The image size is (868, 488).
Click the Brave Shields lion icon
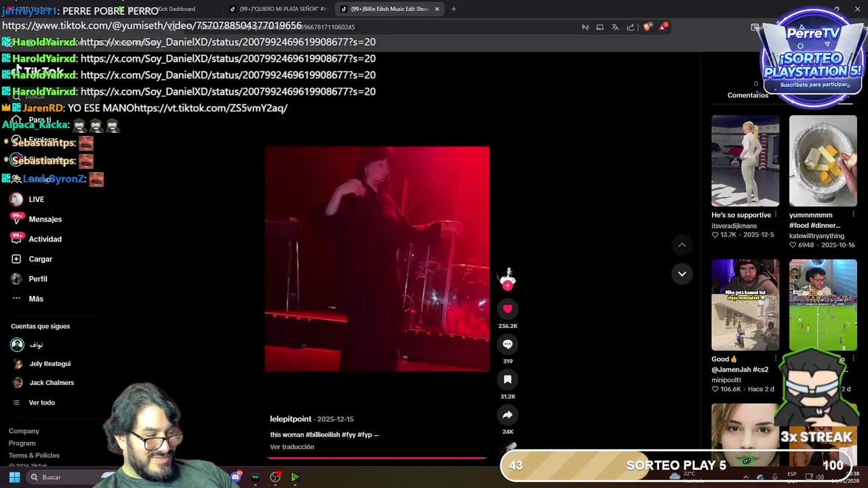[648, 27]
